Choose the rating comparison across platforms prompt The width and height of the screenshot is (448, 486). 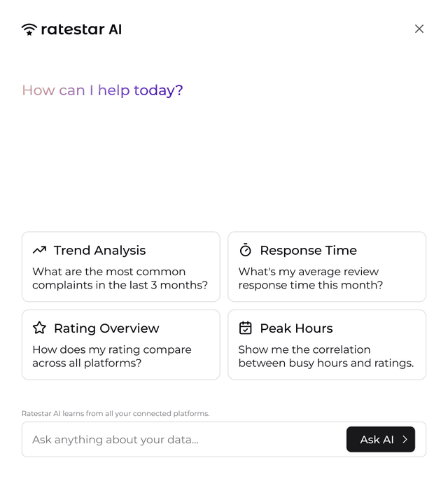pos(111,356)
